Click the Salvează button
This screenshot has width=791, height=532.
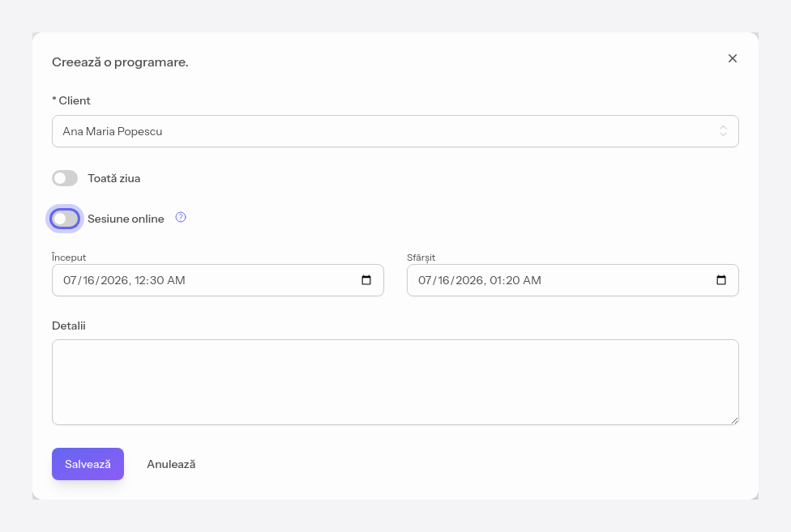pos(88,464)
